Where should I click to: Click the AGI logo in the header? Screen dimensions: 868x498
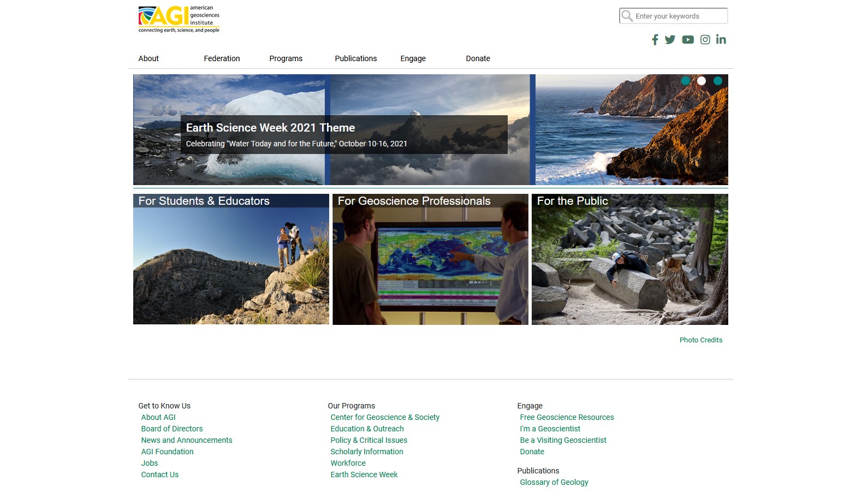coord(179,19)
